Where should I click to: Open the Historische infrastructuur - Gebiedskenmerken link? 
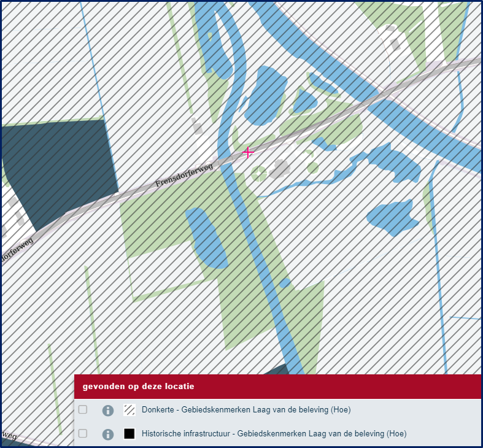[x=274, y=434]
